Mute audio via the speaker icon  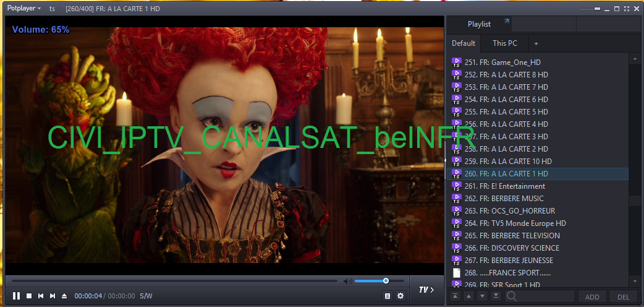click(347, 281)
